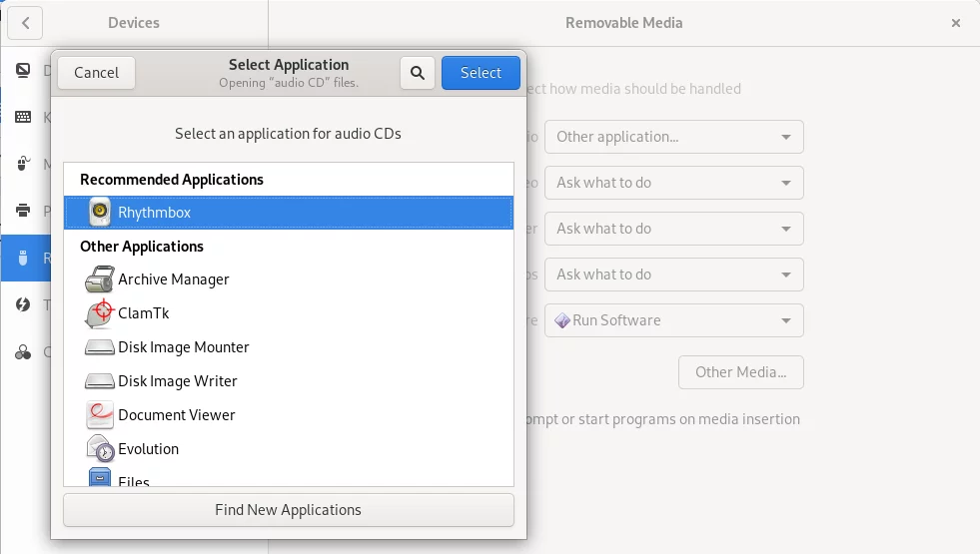The width and height of the screenshot is (980, 554).
Task: Open the Other application dropdown
Action: point(673,137)
